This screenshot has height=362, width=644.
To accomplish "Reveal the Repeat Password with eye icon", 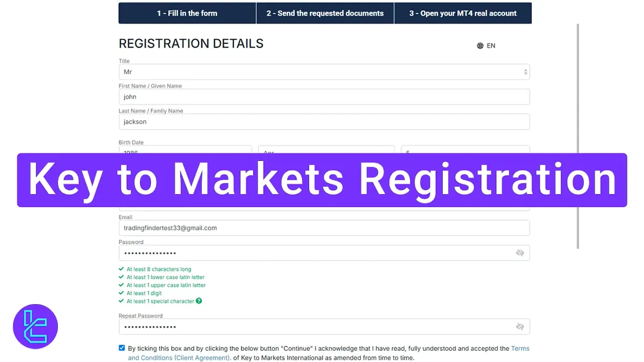I will (519, 326).
